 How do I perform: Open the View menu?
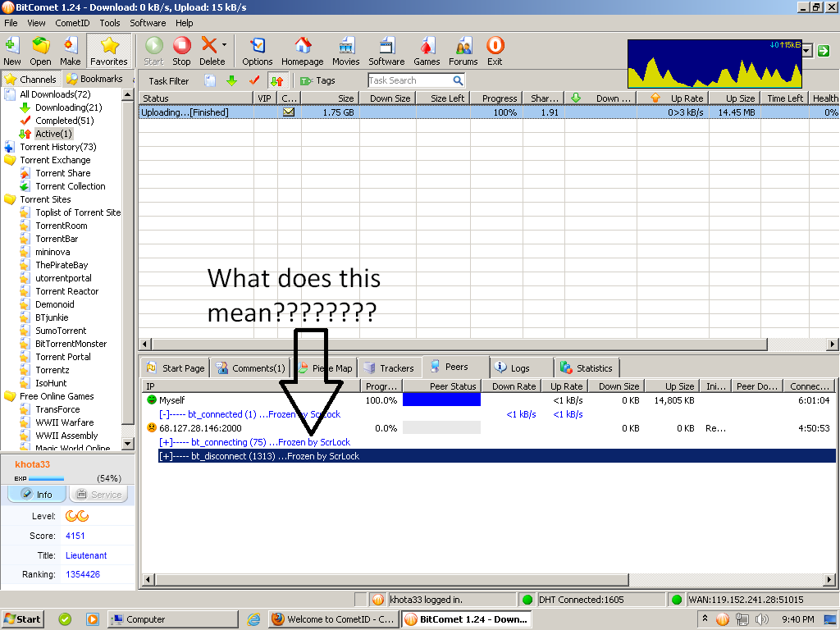click(x=36, y=23)
